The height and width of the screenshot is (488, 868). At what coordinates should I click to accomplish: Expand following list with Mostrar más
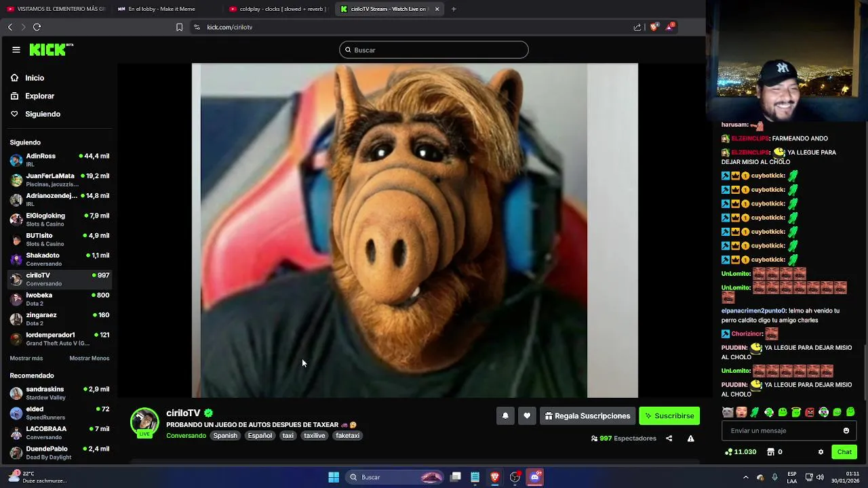pos(26,359)
